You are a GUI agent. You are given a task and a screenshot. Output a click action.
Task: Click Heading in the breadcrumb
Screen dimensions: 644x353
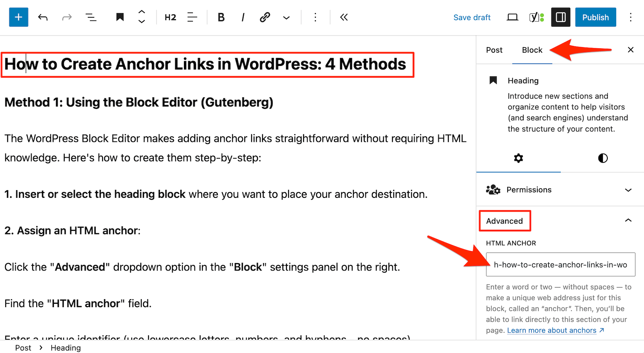click(66, 348)
